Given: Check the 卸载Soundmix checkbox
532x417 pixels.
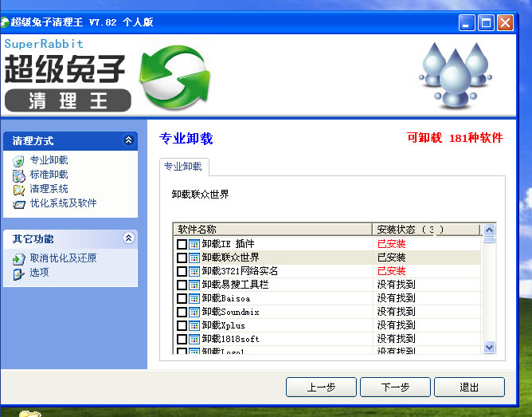Looking at the screenshot, I should pyautogui.click(x=182, y=312).
